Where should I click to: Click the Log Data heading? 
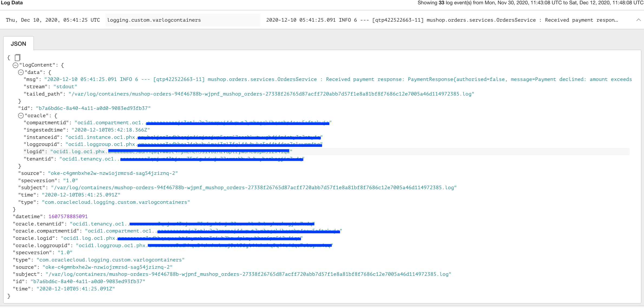[x=12, y=3]
